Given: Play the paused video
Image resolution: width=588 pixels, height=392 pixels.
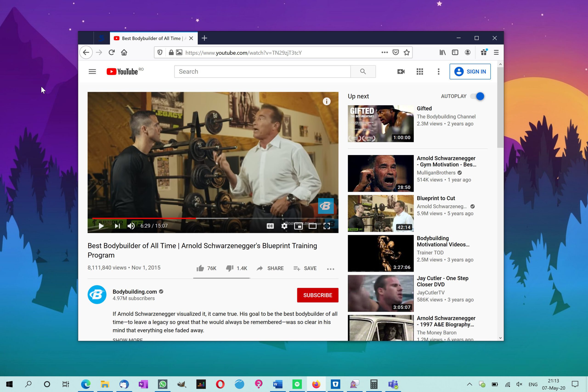Looking at the screenshot, I should 101,226.
